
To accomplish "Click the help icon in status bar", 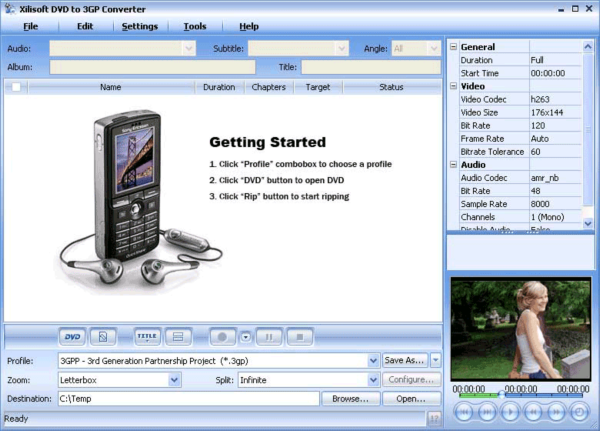I will tap(434, 419).
